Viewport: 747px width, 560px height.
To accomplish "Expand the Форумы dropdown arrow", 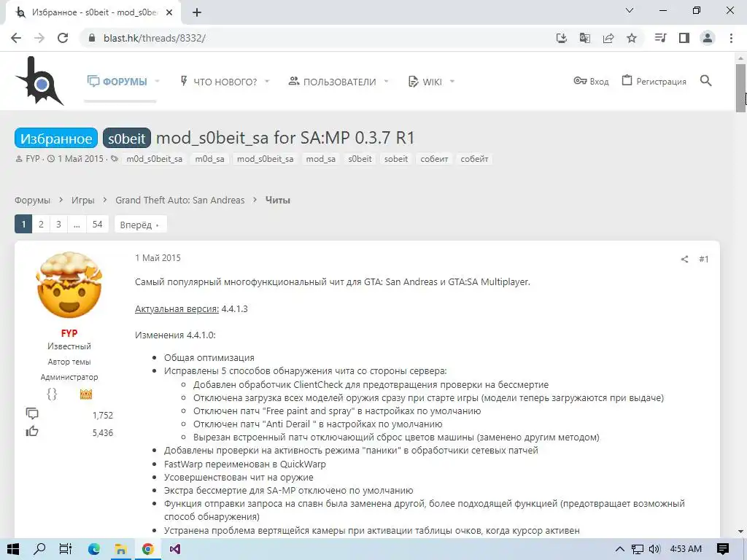I will click(158, 82).
